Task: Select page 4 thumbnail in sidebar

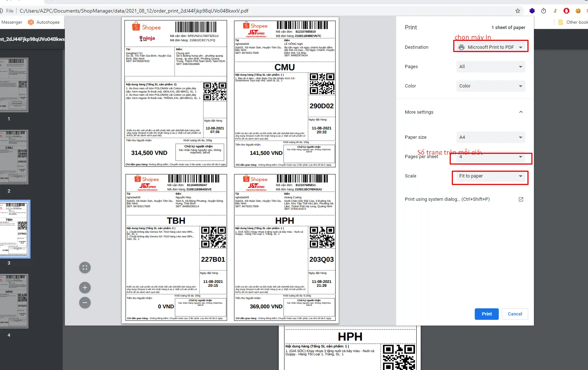Action: (x=14, y=301)
